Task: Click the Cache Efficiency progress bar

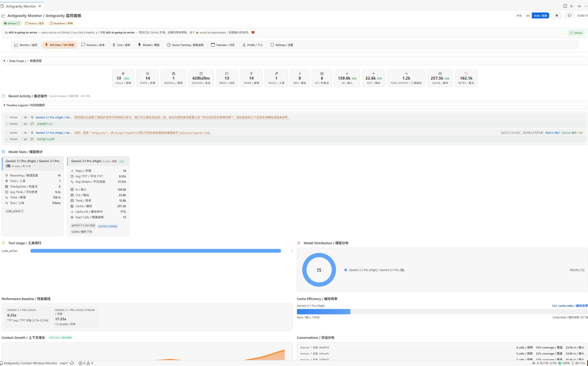Action: tap(442, 311)
